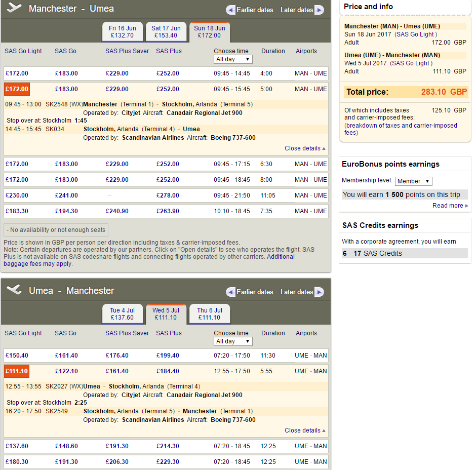Open the return Choose time All day dropdown
This screenshot has height=470, width=476.
point(233,341)
